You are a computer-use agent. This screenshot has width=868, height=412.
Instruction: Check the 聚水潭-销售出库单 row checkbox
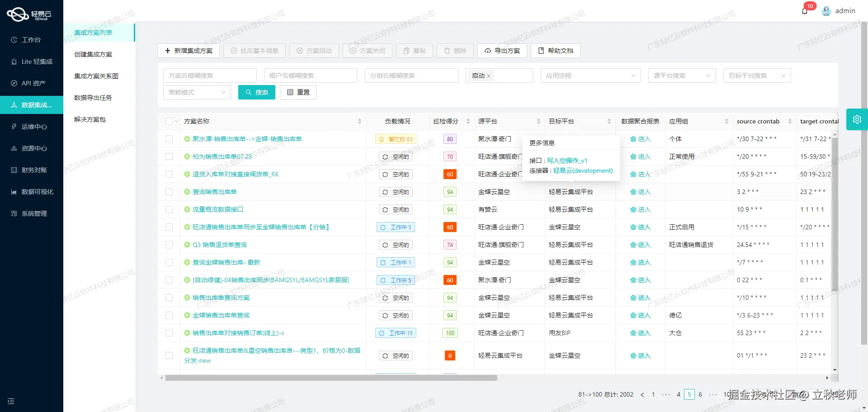169,139
